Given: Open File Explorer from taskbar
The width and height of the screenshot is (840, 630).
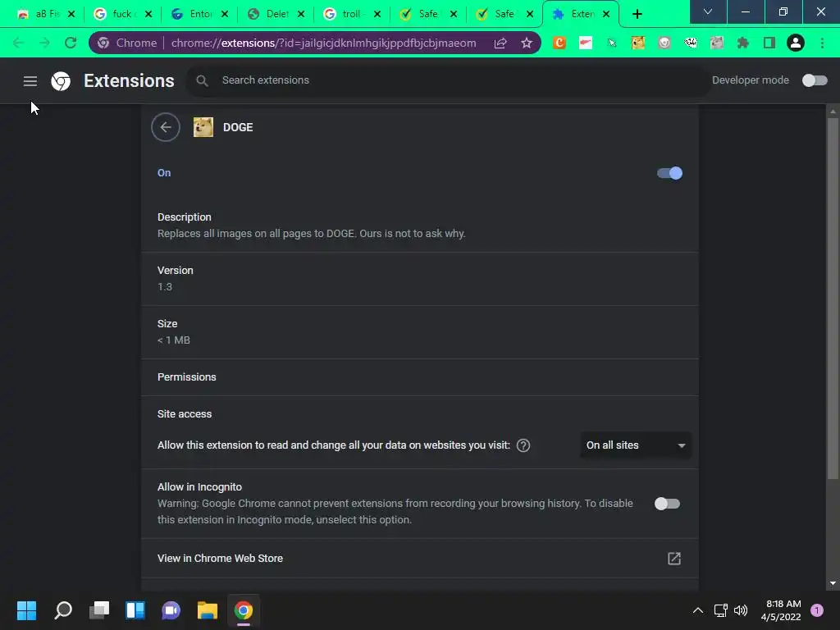Looking at the screenshot, I should (x=208, y=610).
